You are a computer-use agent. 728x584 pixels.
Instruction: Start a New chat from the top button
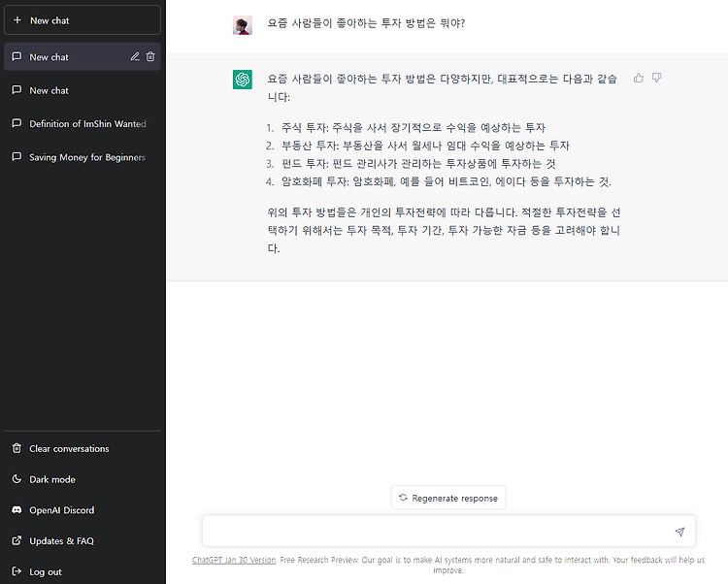[83, 20]
